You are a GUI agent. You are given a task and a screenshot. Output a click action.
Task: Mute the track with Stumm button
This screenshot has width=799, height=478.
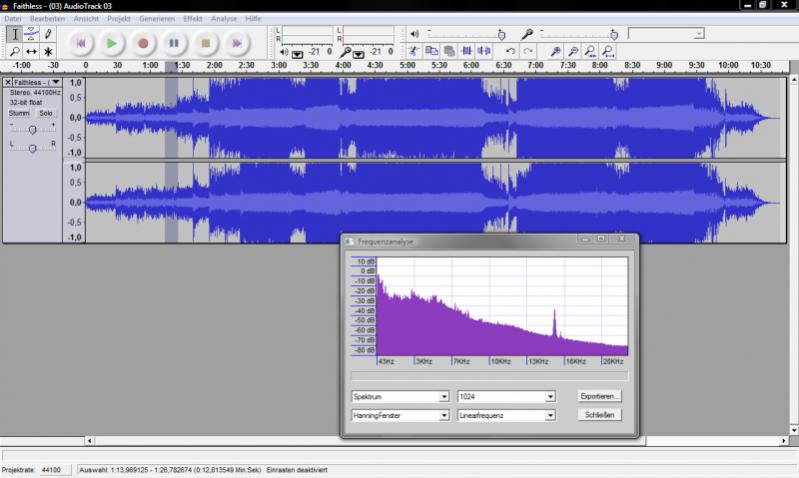click(20, 113)
